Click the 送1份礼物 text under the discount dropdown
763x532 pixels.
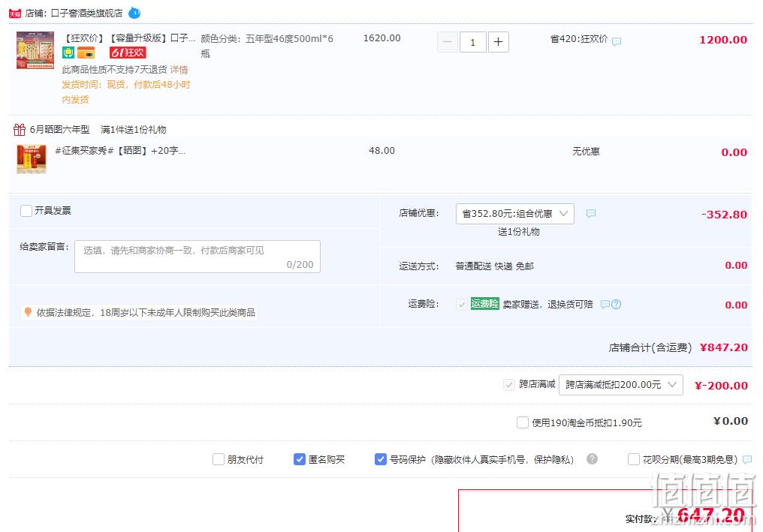(x=519, y=231)
